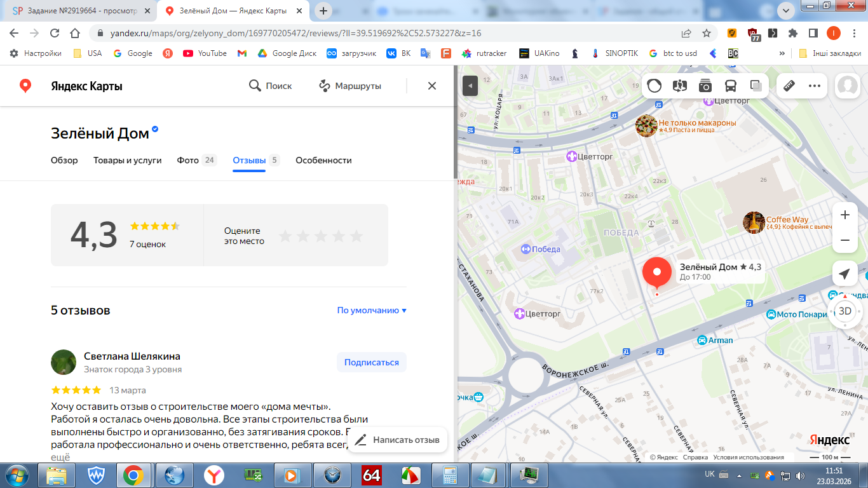
Task: Enable public transport layer bus icon
Action: [x=731, y=86]
